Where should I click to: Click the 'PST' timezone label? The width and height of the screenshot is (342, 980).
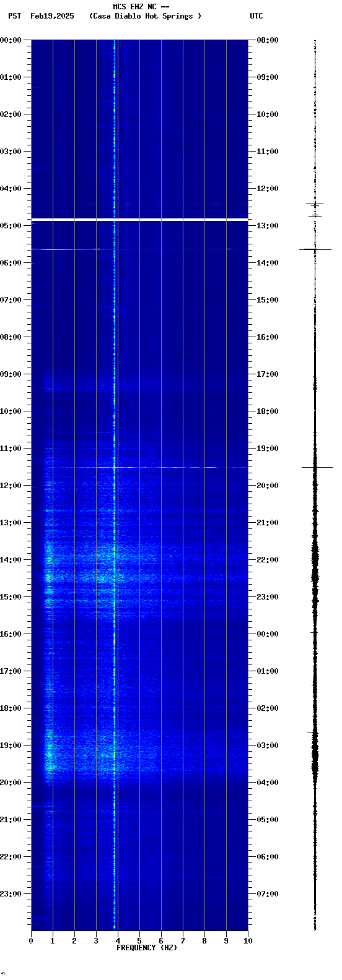tap(15, 16)
